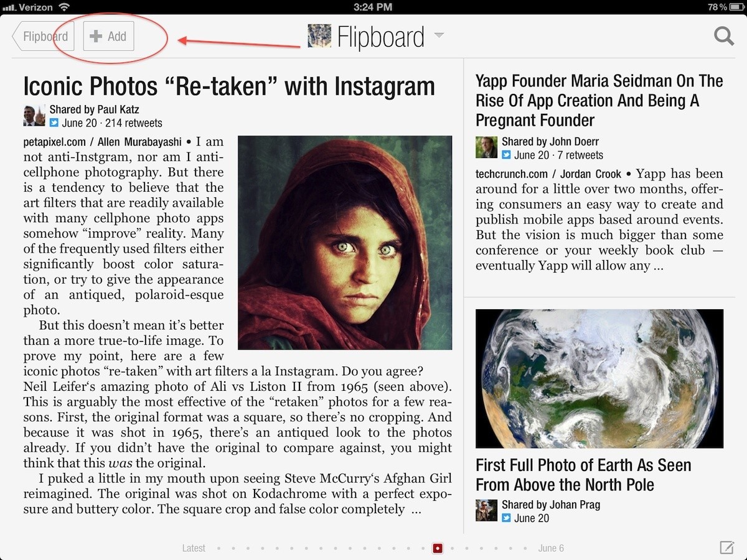Tap 'techcrunch.com / Jordan Crook' source text

pos(548,174)
